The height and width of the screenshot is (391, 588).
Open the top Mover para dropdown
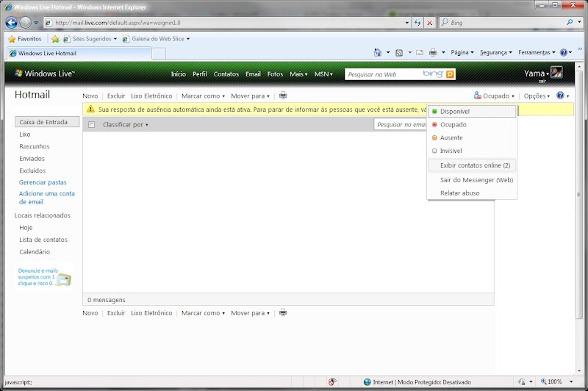click(250, 96)
